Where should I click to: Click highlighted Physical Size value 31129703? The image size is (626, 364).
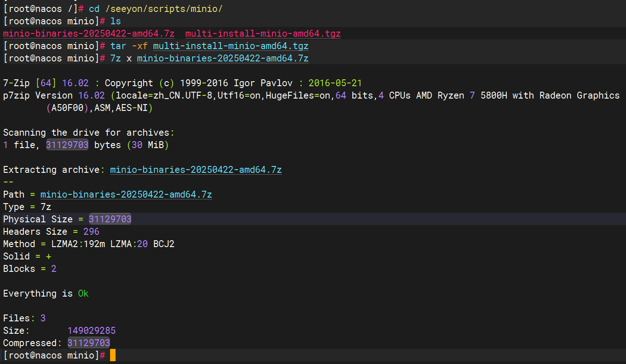pos(110,219)
